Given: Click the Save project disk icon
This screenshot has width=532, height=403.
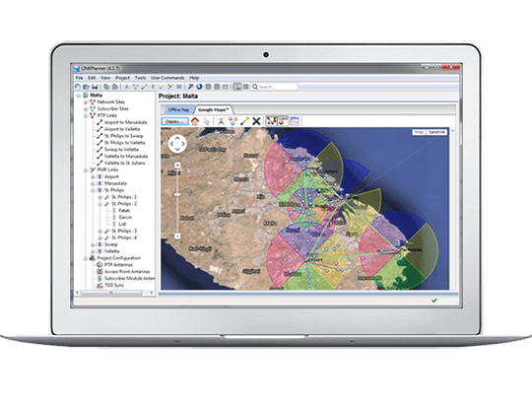Looking at the screenshot, I should pos(95,87).
